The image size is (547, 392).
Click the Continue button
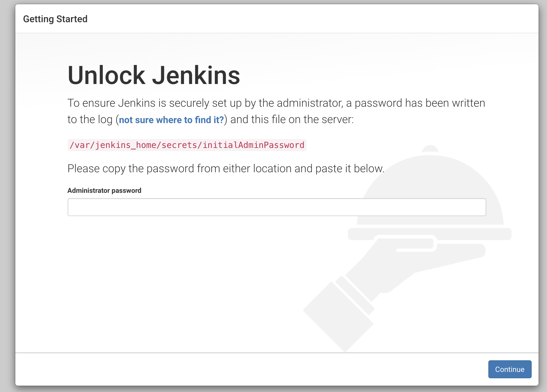click(509, 369)
